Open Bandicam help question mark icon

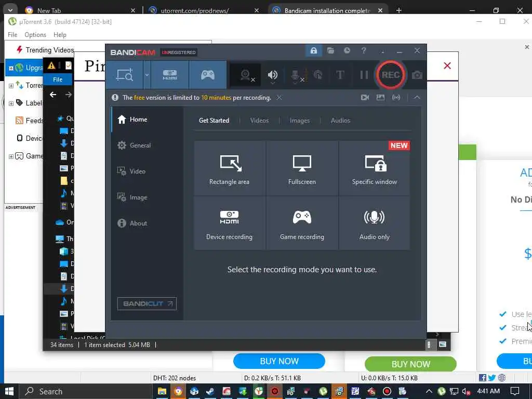point(363,50)
